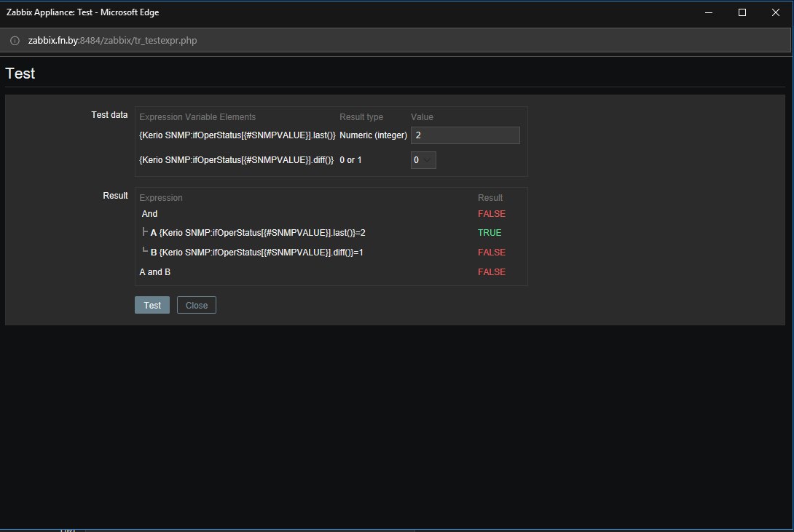Click the Value column header
This screenshot has height=532, width=794.
click(422, 117)
